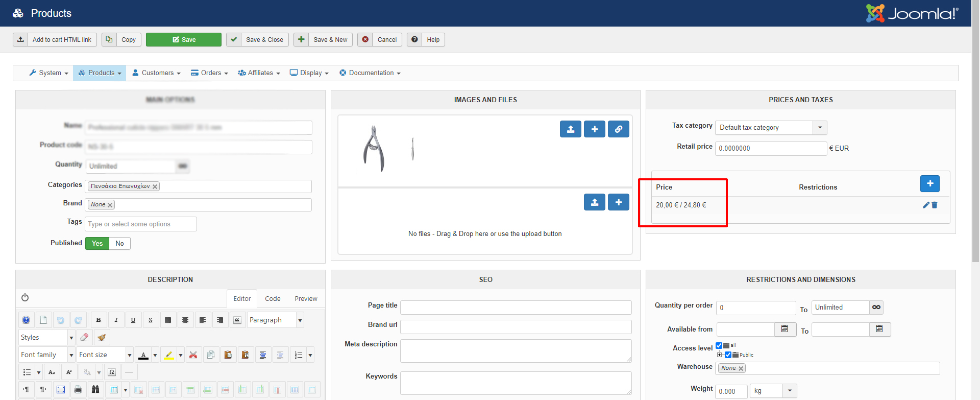980x400 pixels.
Task: Toggle italic formatting in description editor
Action: [x=116, y=320]
